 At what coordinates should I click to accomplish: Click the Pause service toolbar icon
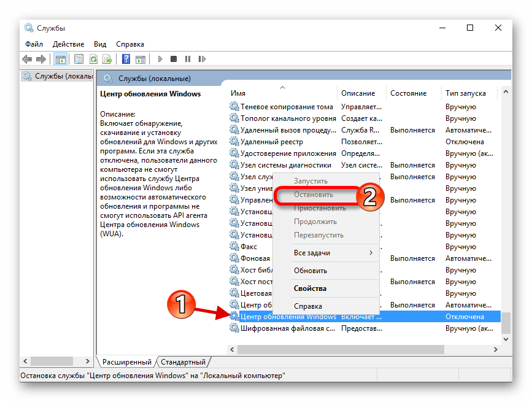[x=188, y=59]
